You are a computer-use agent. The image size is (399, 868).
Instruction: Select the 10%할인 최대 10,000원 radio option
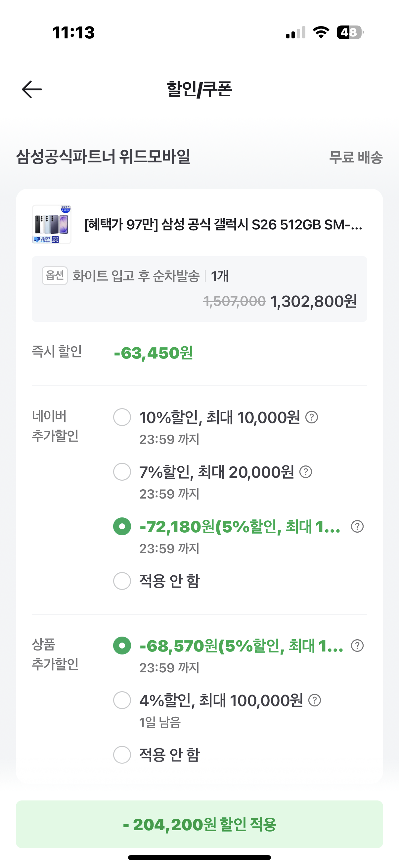[x=122, y=417]
